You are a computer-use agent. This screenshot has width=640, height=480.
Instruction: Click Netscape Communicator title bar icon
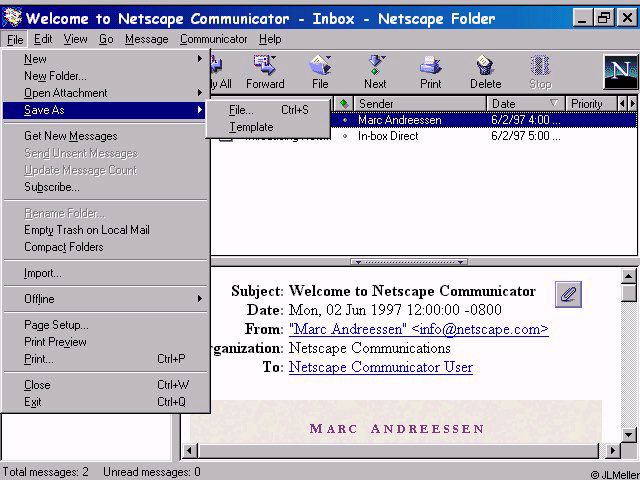point(12,17)
